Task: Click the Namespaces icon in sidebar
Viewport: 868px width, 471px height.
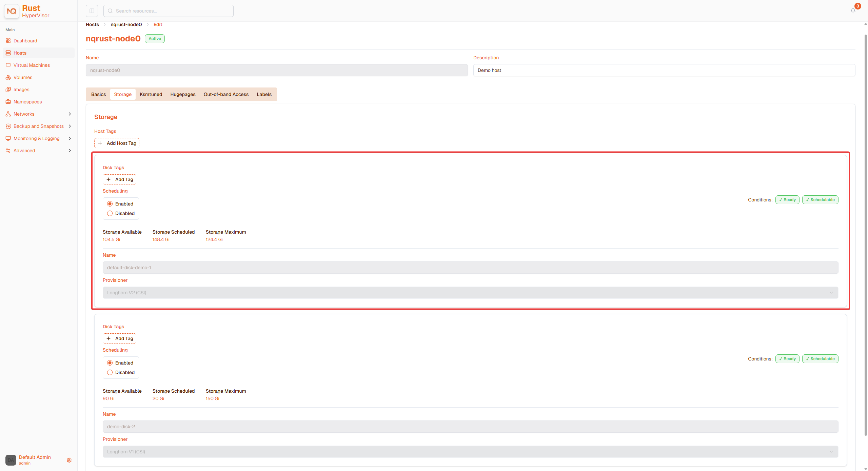Action: click(x=8, y=102)
